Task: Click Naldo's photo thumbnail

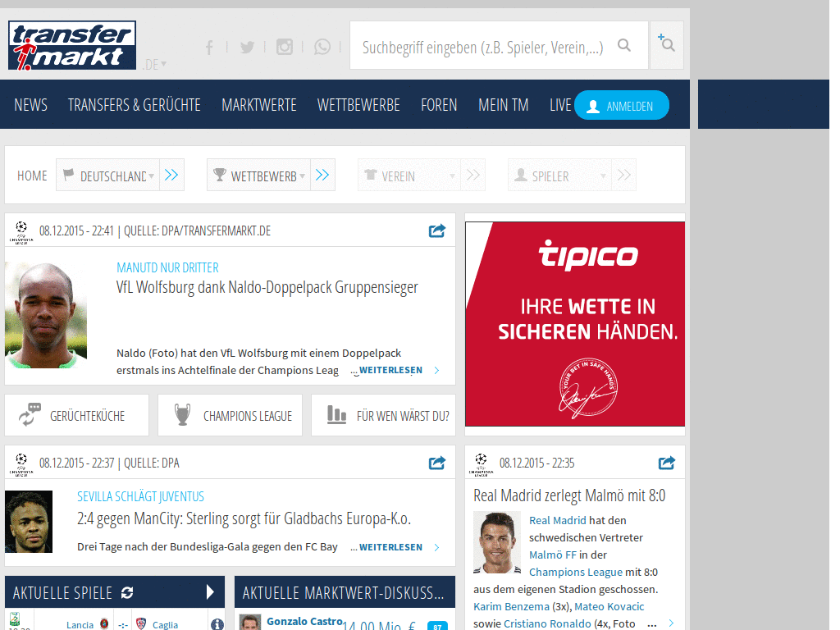Action: coord(46,315)
